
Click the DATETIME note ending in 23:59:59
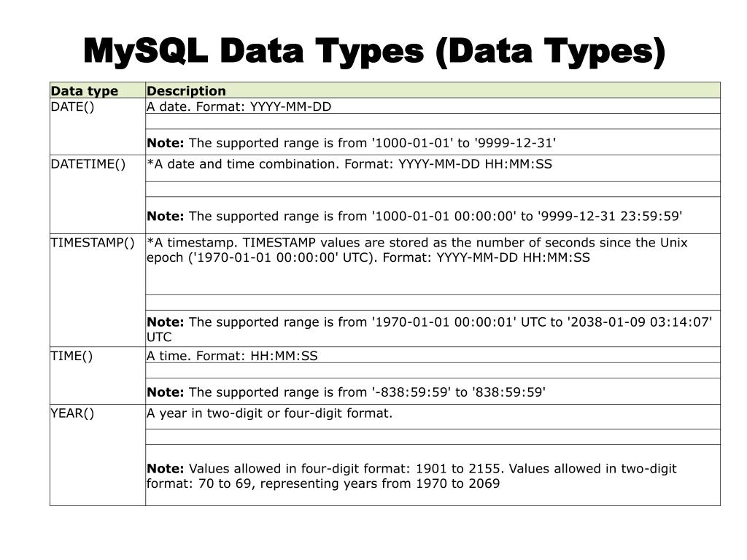tap(414, 216)
